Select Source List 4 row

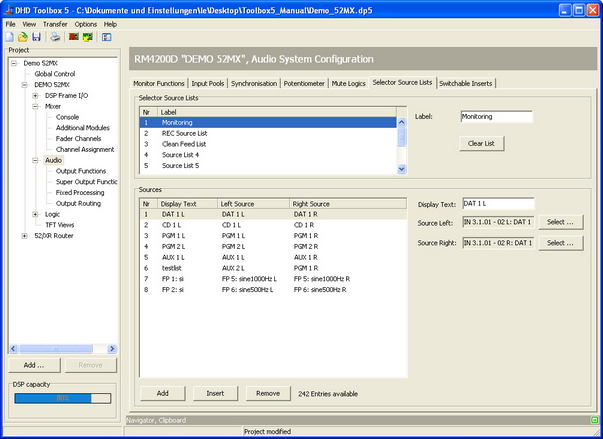pos(268,155)
